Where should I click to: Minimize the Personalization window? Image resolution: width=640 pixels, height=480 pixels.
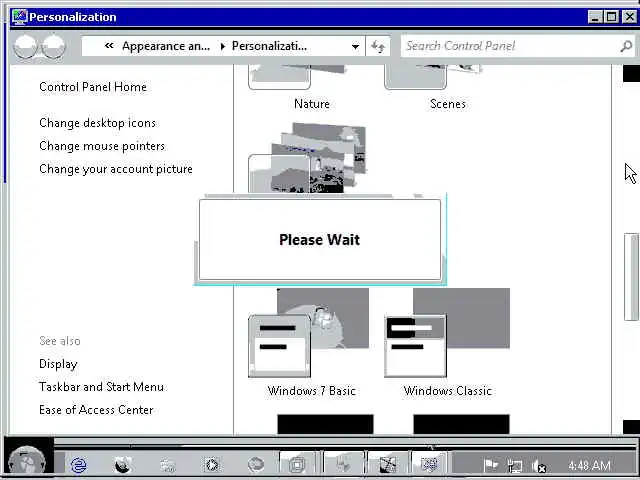pos(595,17)
